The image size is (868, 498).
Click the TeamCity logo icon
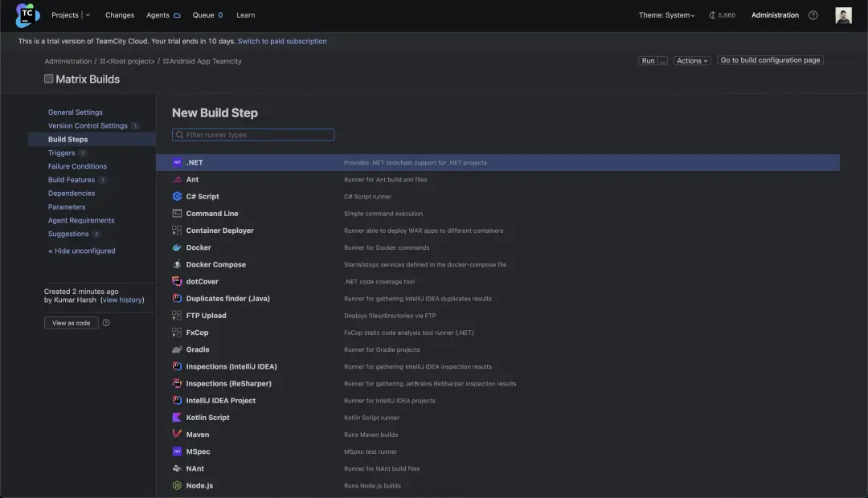tap(27, 15)
